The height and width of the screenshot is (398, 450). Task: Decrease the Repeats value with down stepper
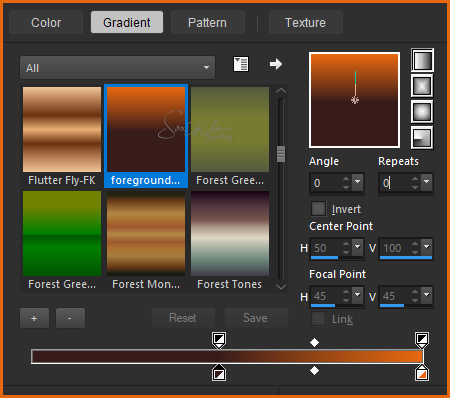tap(415, 187)
